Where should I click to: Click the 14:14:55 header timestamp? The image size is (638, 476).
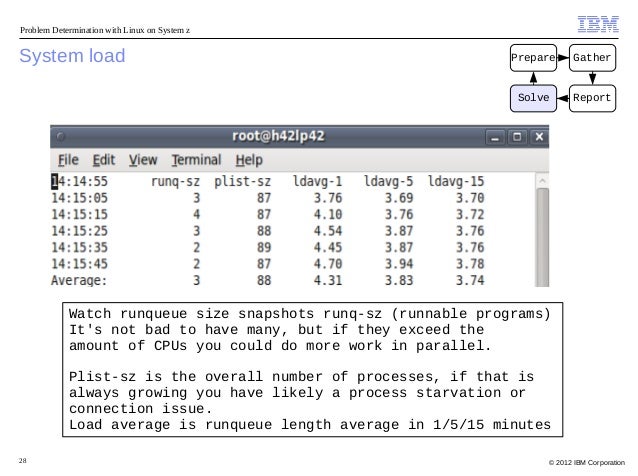pyautogui.click(x=79, y=181)
